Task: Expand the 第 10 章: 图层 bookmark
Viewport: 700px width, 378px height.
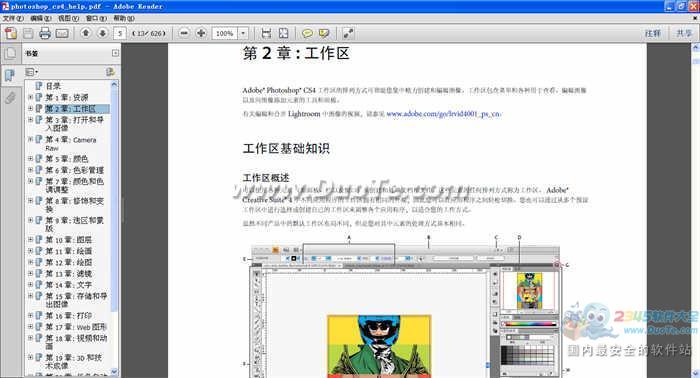Action: tap(30, 240)
